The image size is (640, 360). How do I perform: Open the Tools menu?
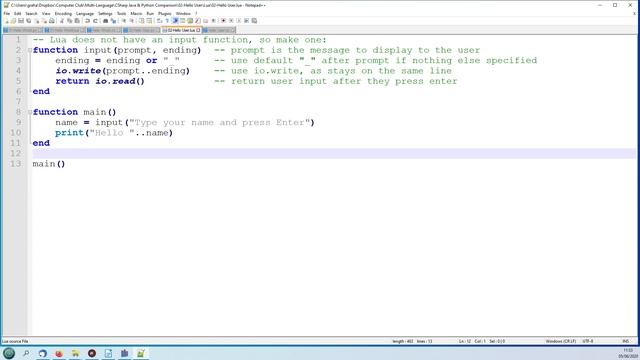[x=122, y=13]
